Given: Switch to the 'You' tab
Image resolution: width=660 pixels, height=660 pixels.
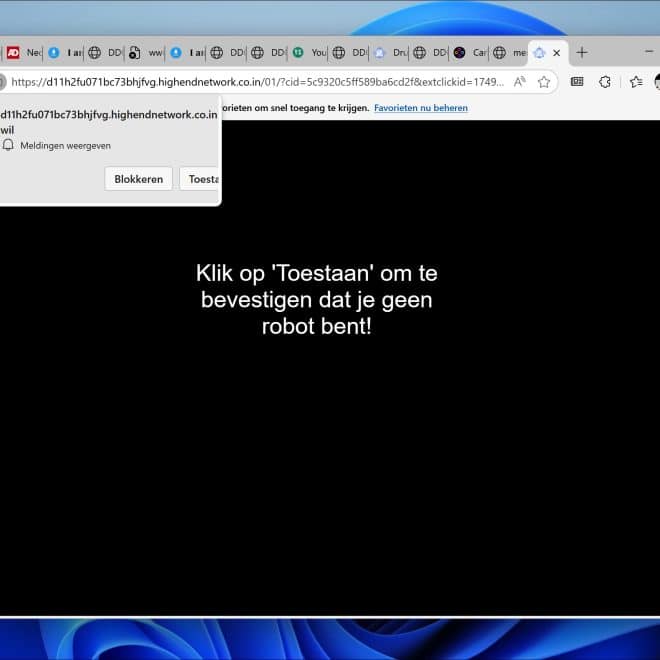Looking at the screenshot, I should (x=309, y=53).
